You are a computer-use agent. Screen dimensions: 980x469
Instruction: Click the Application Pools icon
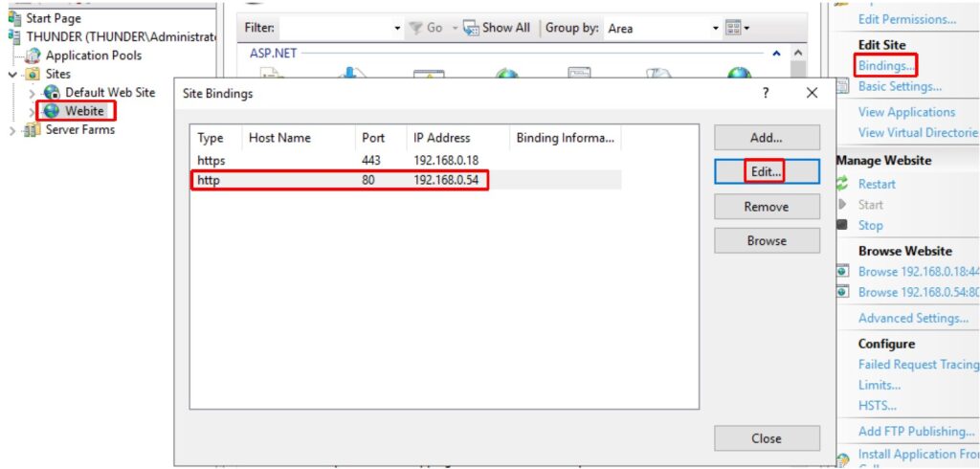coord(33,56)
